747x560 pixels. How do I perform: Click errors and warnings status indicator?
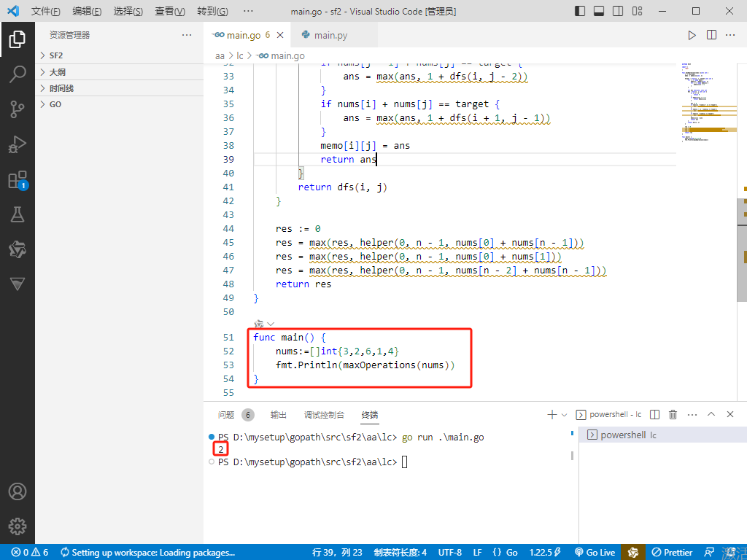(x=29, y=553)
